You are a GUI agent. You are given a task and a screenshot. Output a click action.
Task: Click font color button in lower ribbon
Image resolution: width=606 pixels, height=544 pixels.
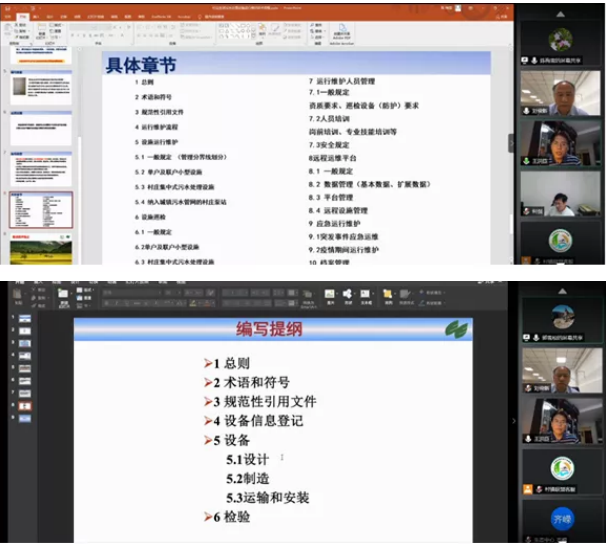209,303
